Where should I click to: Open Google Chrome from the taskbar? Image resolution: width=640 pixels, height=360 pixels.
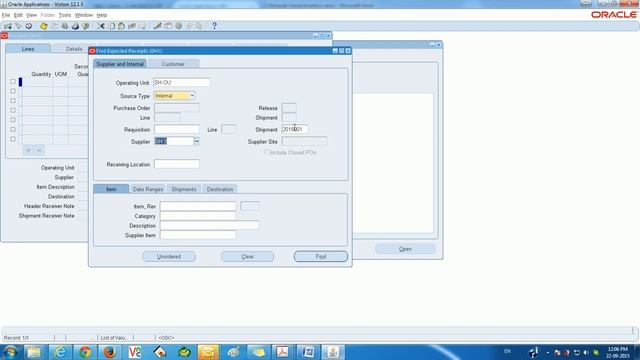pos(85,352)
